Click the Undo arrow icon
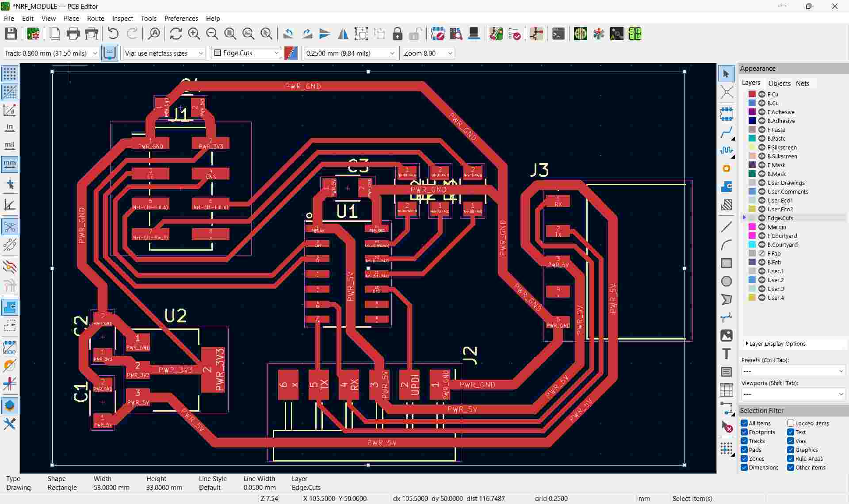 (113, 34)
